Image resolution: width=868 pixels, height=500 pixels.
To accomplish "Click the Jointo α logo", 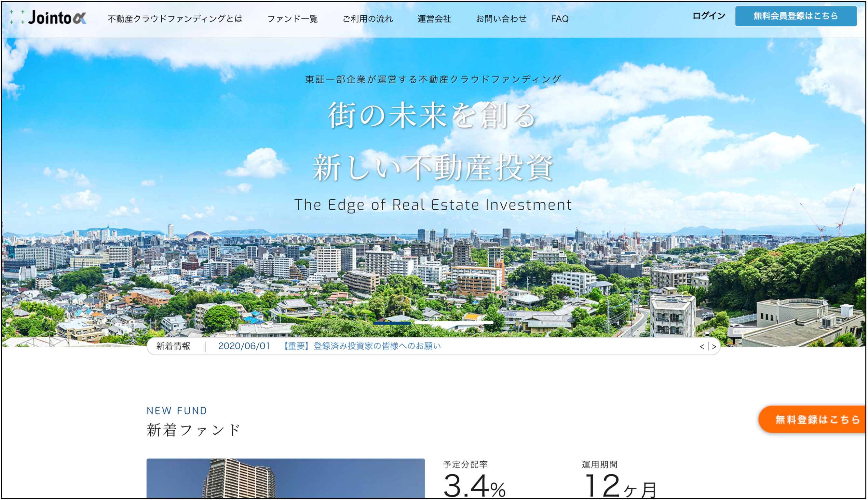I will click(x=49, y=17).
